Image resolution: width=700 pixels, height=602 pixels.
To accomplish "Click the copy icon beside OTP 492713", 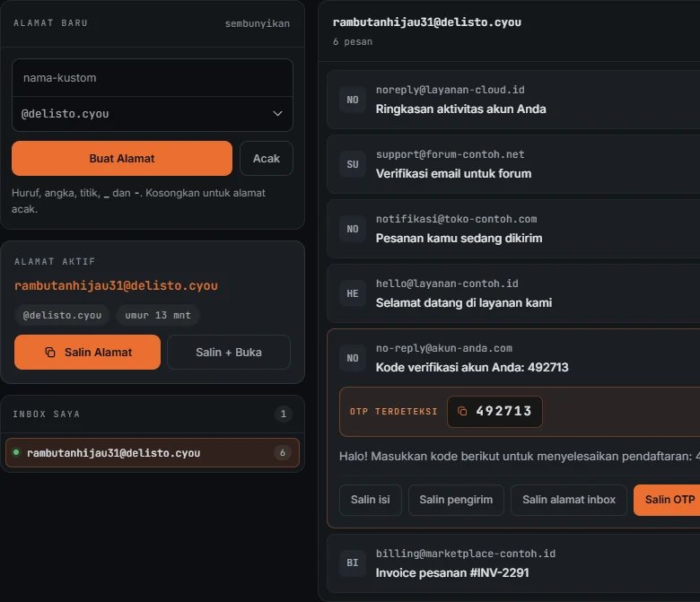I will 462,411.
